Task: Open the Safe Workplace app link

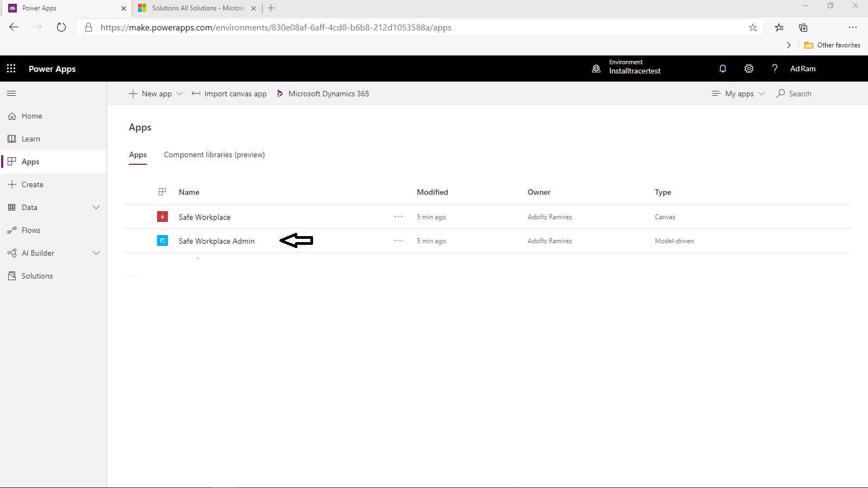Action: [204, 217]
